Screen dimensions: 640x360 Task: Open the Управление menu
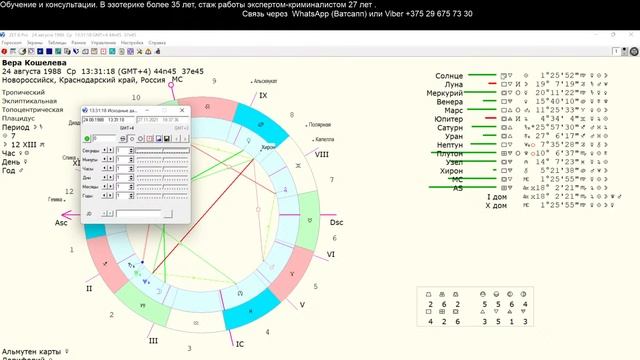click(x=103, y=42)
